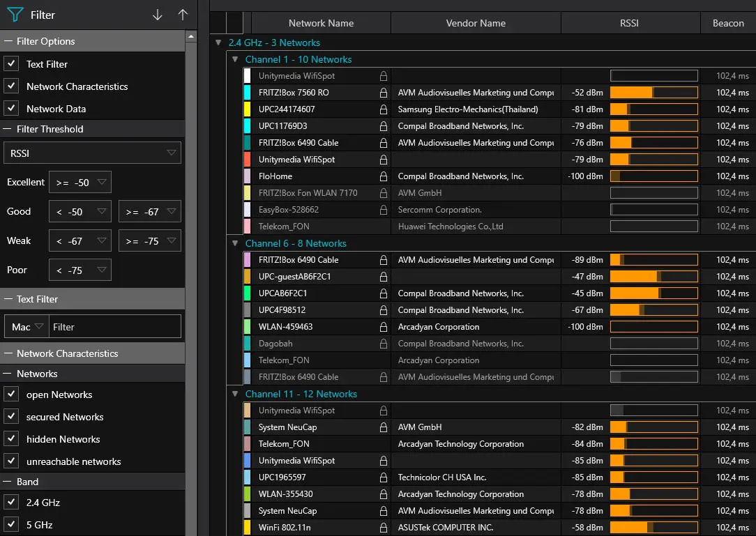Image resolution: width=756 pixels, height=536 pixels.
Task: Sort by the Vendor Name column header
Action: click(x=476, y=23)
